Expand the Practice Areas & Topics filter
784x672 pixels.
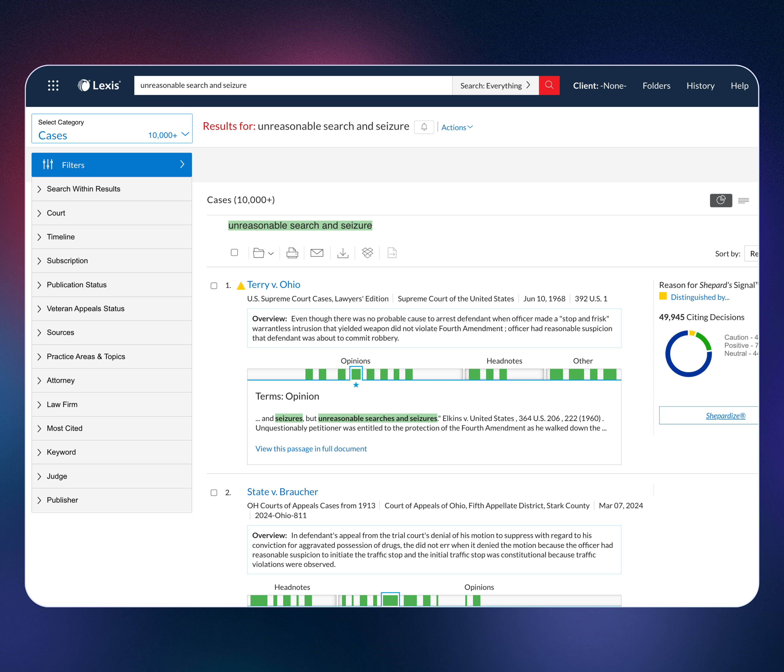(112, 356)
